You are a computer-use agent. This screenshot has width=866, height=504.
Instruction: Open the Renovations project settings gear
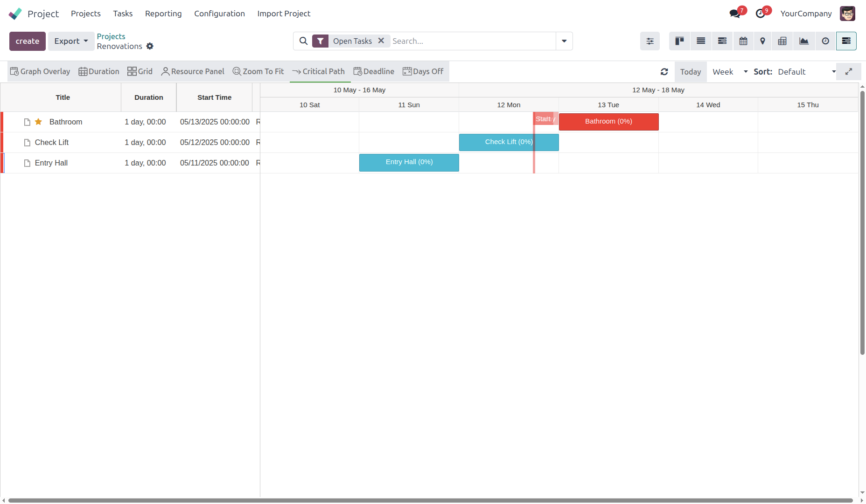pos(150,46)
